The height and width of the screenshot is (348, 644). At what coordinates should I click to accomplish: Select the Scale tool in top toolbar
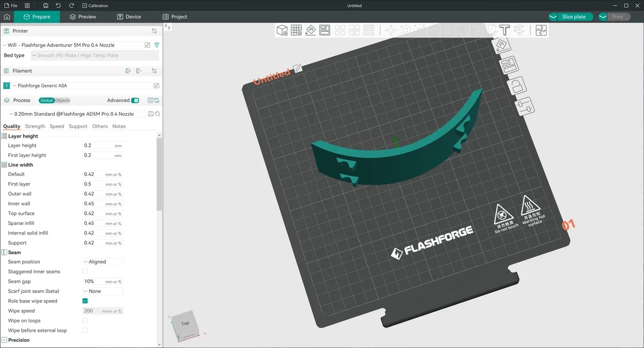click(x=419, y=31)
